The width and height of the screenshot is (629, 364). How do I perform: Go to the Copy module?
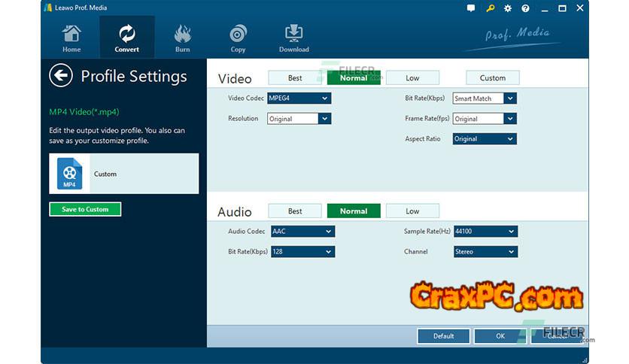tap(238, 38)
